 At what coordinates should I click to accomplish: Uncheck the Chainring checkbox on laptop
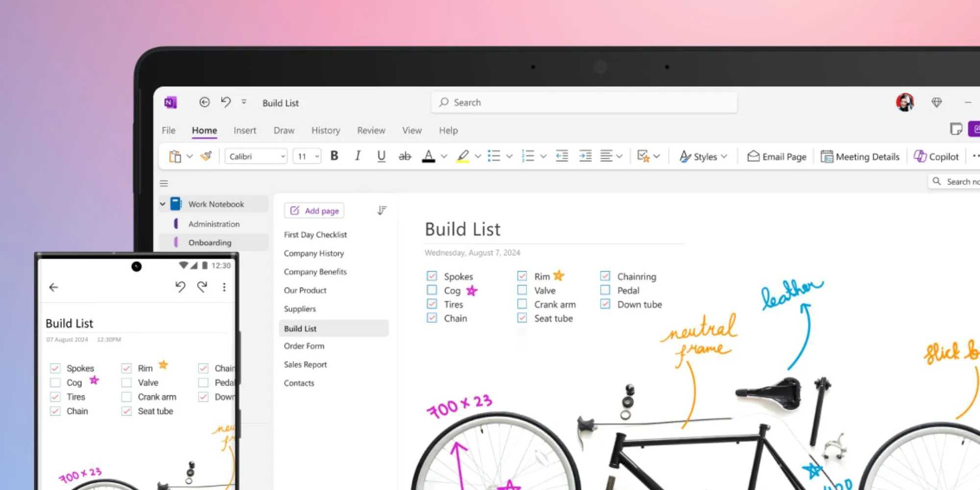[x=605, y=276]
